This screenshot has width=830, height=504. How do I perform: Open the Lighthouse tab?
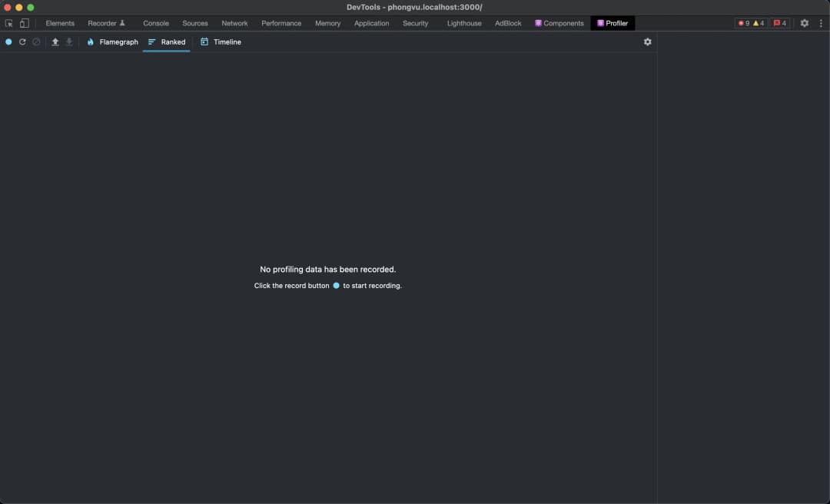pyautogui.click(x=464, y=23)
